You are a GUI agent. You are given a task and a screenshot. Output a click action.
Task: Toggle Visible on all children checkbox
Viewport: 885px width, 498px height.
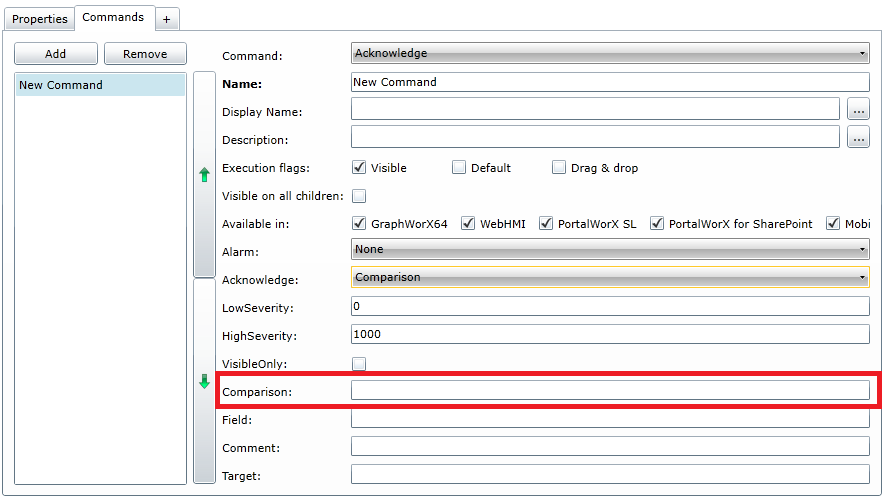pos(359,196)
